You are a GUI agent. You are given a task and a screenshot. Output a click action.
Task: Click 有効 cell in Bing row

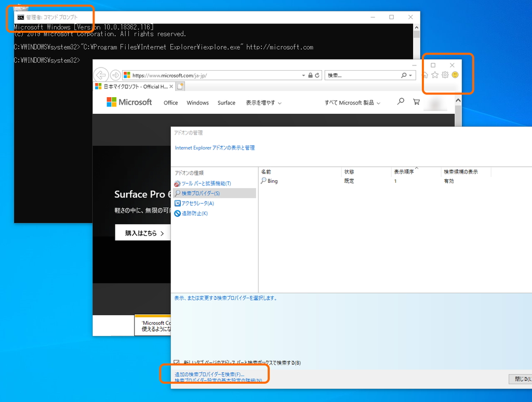[x=449, y=181]
